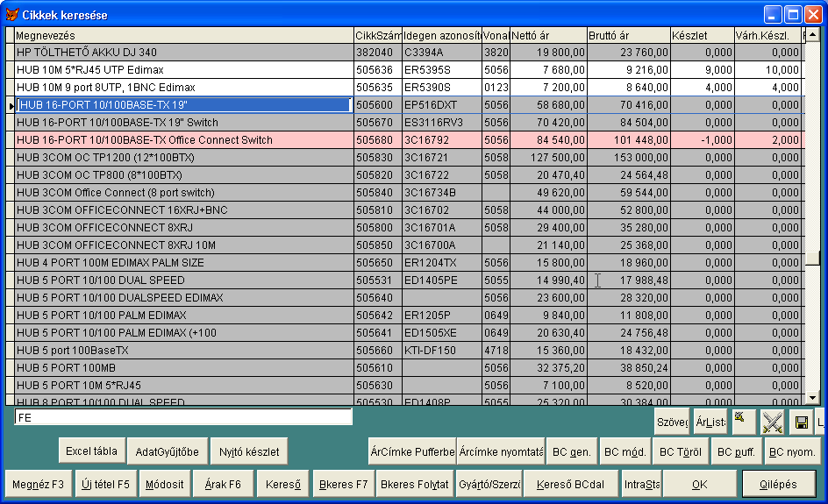Click net price cell 127 500,00
This screenshot has width=828, height=504.
[549, 157]
